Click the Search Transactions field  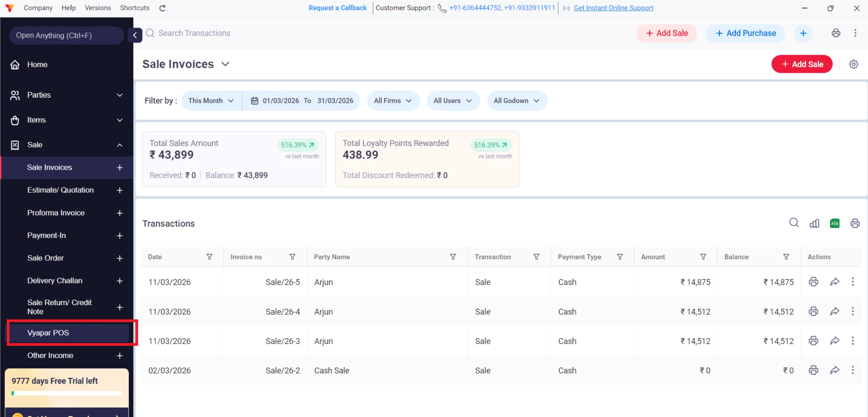tap(194, 33)
